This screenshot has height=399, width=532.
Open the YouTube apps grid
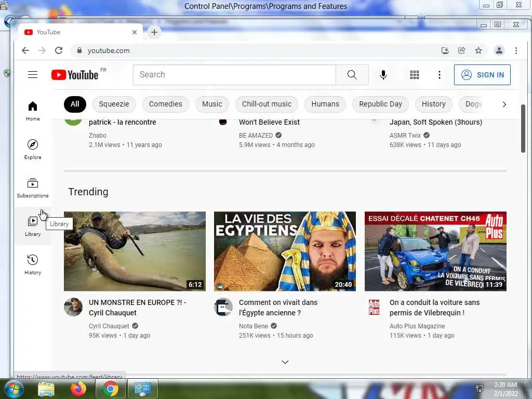point(414,75)
